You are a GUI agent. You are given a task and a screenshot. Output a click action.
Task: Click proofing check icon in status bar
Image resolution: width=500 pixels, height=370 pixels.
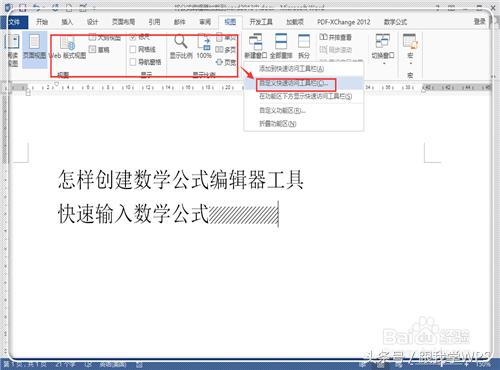click(88, 365)
